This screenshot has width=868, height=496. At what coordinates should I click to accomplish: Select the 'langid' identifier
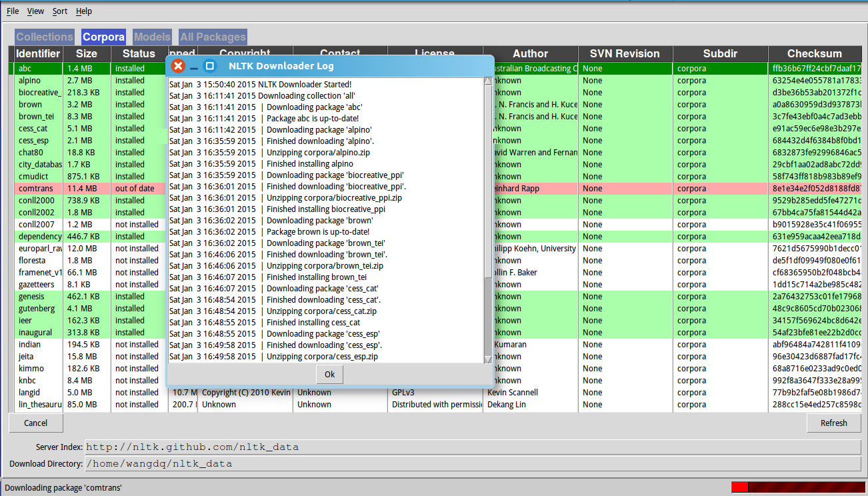click(x=29, y=393)
